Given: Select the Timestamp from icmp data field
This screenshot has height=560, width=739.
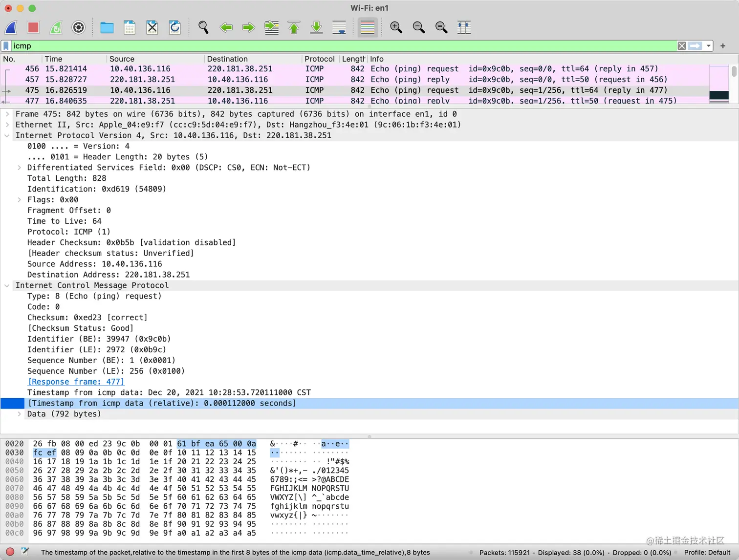Looking at the screenshot, I should pos(169,392).
